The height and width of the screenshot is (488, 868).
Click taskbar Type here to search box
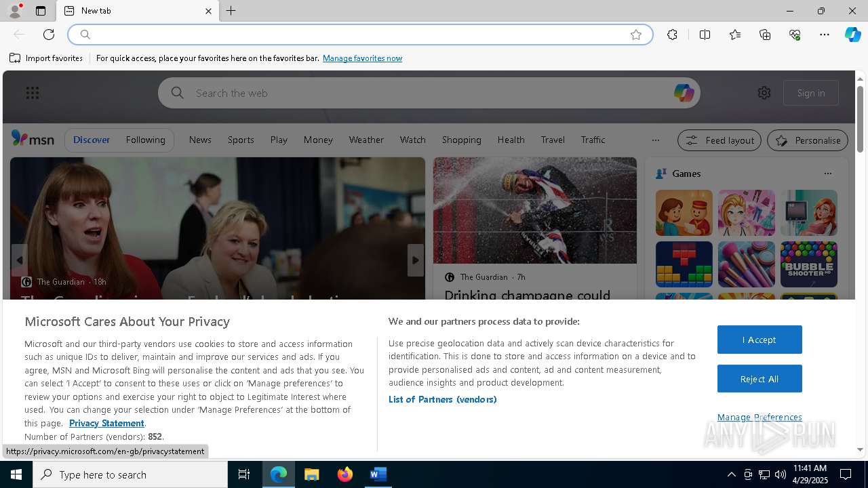coord(130,474)
